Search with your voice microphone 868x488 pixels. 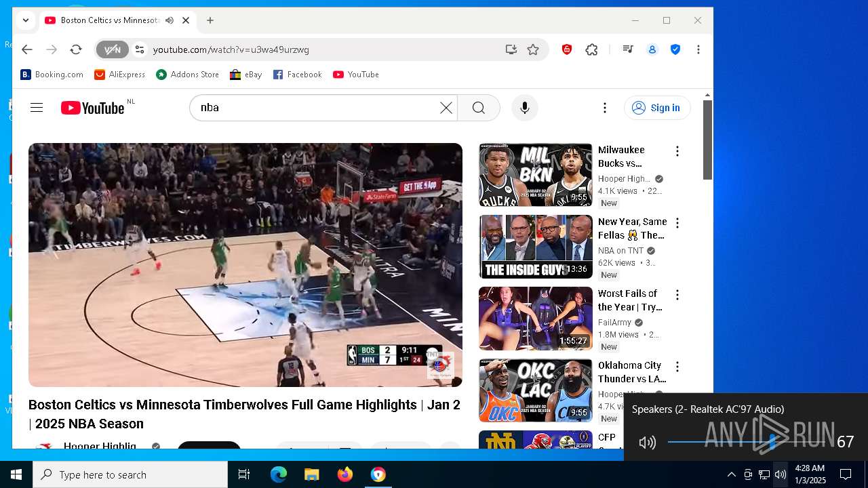pos(524,108)
